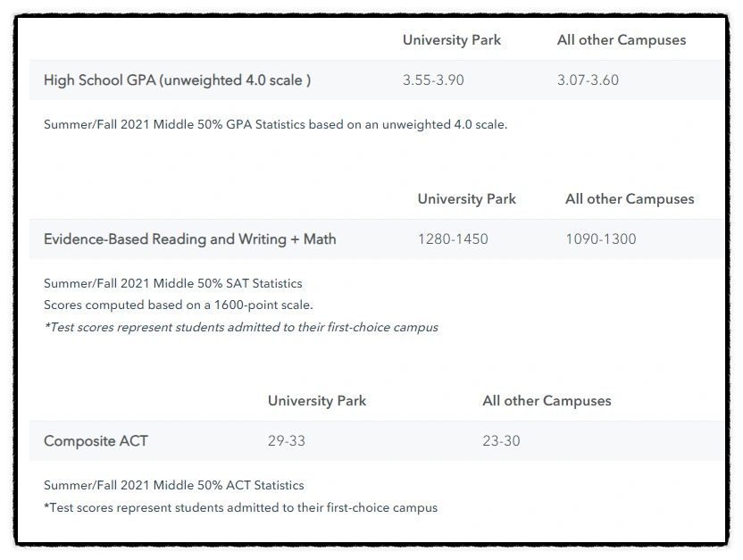Select the Composite ACT row label

click(96, 440)
